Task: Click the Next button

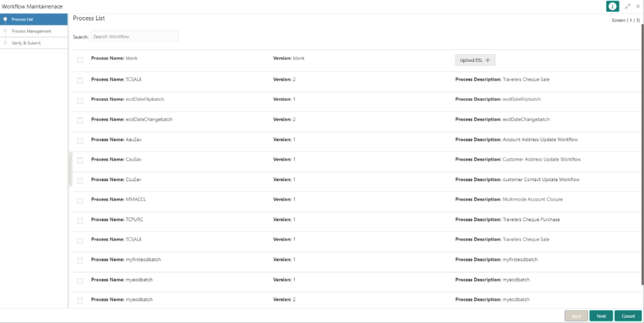Action: tap(601, 316)
